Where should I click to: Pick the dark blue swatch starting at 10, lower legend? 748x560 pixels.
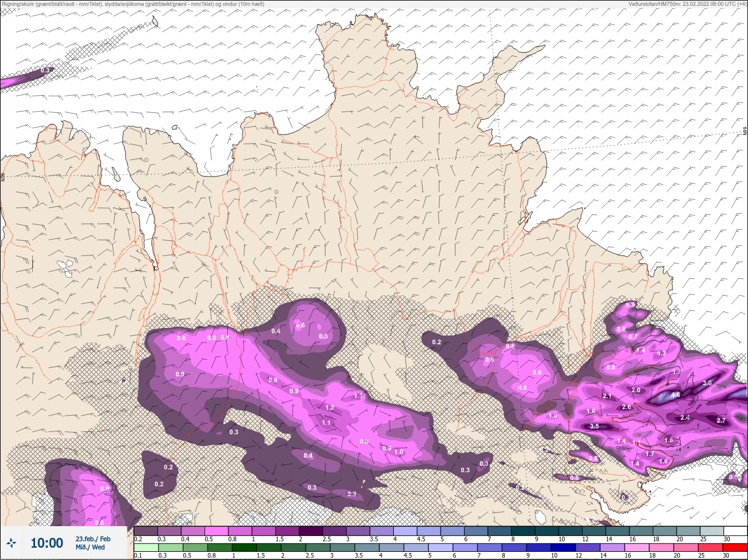[x=562, y=548]
